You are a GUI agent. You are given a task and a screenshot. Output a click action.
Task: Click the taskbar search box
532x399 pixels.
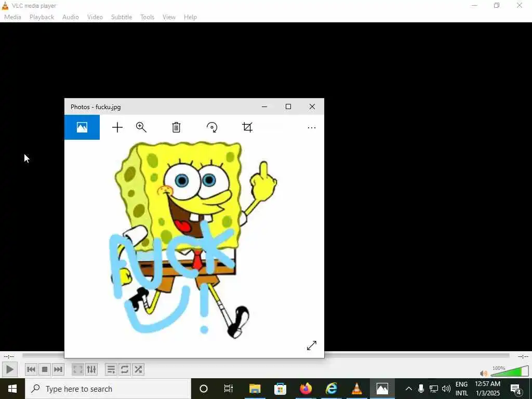(108, 389)
